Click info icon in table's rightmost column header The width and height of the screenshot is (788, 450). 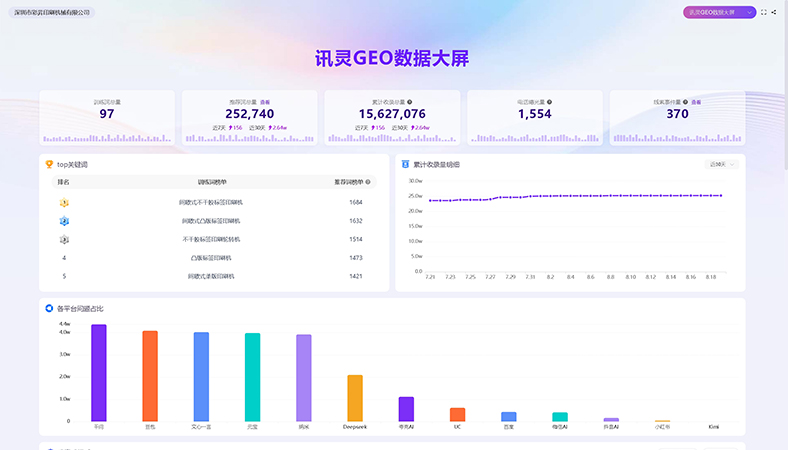click(368, 182)
